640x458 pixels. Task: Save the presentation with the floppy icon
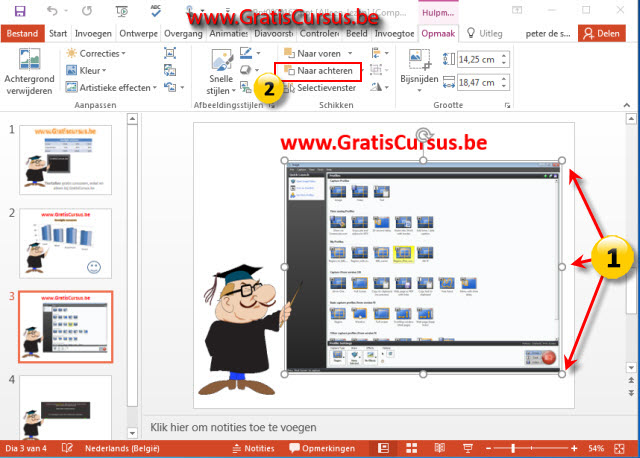[20, 11]
